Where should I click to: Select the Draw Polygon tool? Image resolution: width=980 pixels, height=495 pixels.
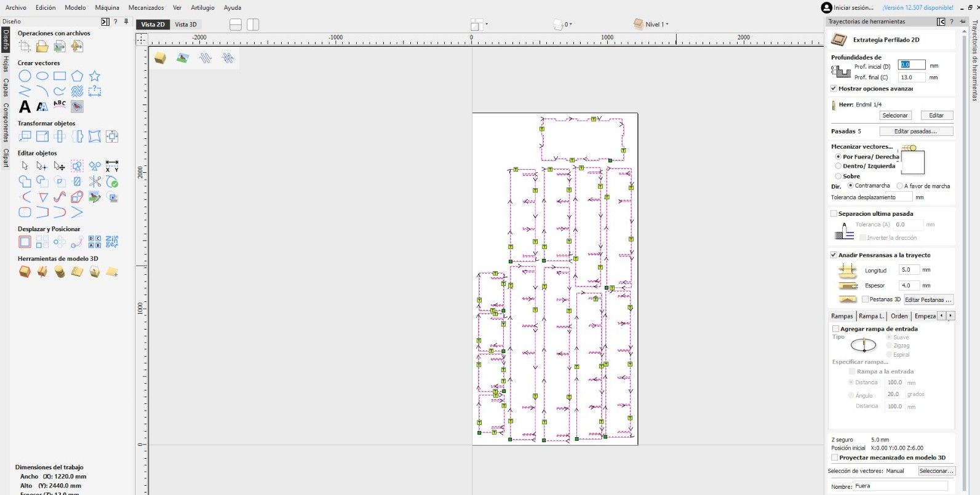click(x=77, y=76)
